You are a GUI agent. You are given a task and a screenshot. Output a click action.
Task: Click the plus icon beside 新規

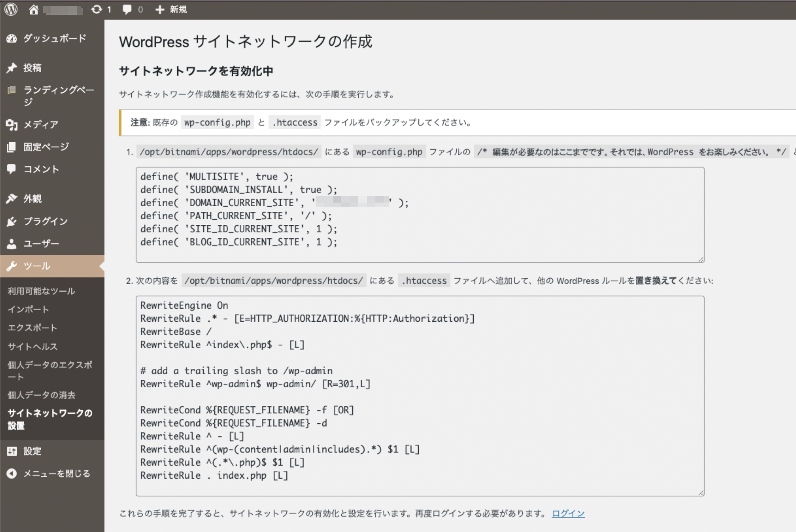tap(159, 10)
